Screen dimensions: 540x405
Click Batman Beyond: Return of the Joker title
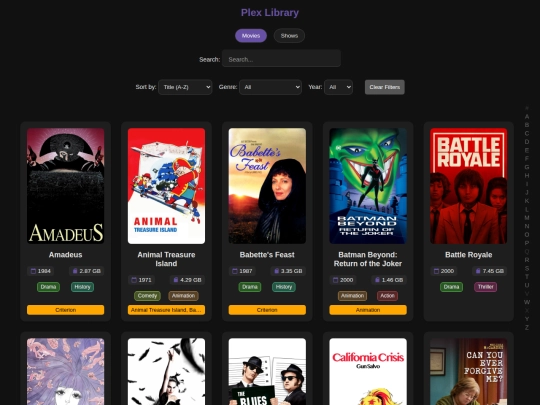tap(368, 259)
